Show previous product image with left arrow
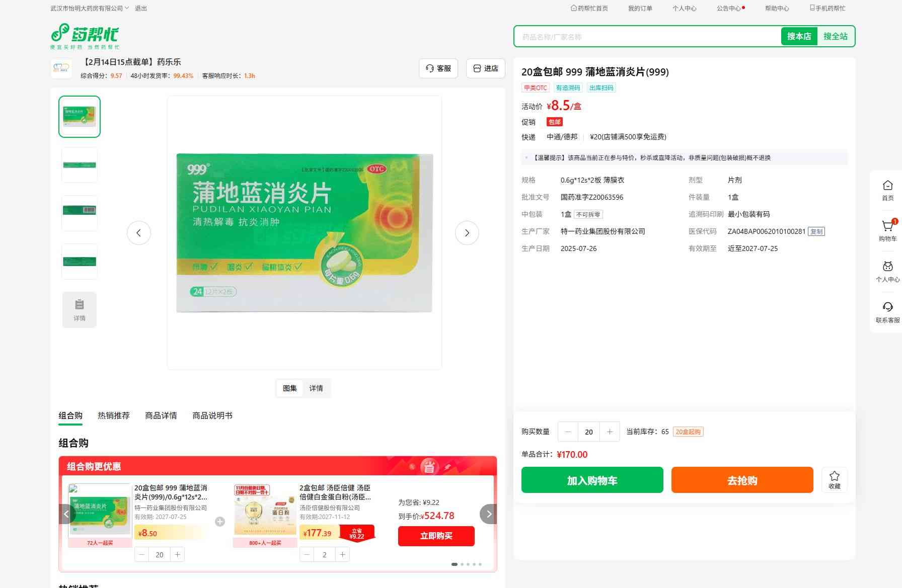 coord(138,233)
